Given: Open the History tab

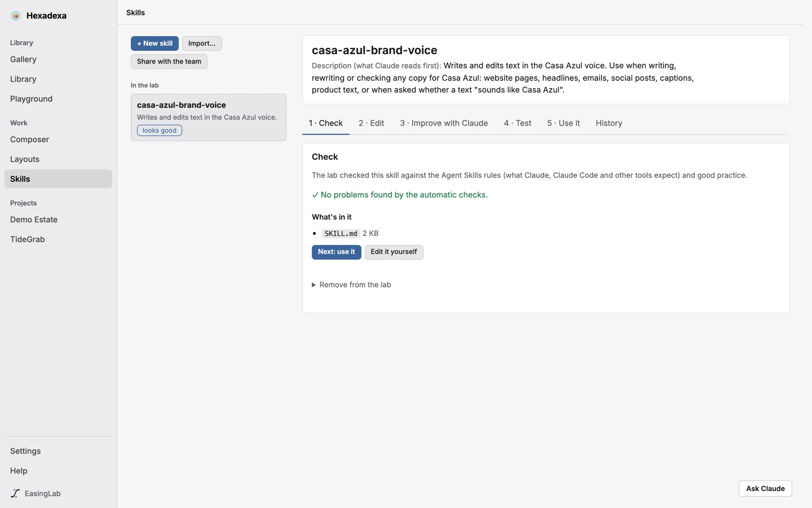Looking at the screenshot, I should (609, 123).
